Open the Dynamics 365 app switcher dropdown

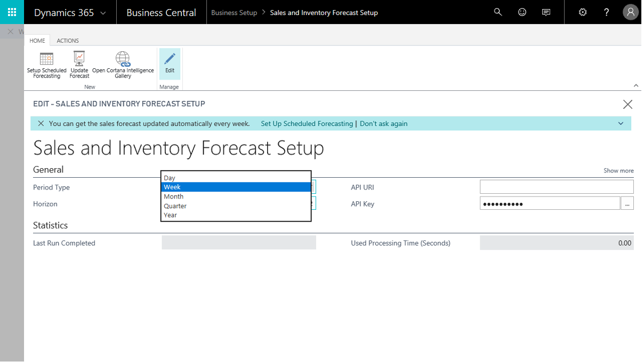tap(104, 12)
